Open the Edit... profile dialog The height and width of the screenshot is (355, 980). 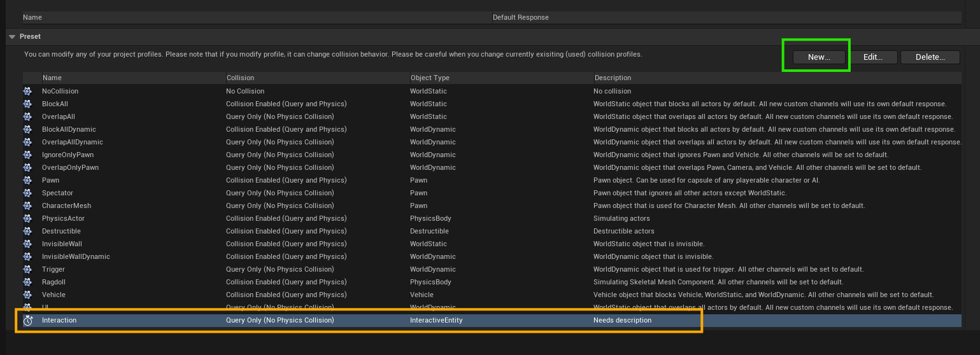coord(872,57)
